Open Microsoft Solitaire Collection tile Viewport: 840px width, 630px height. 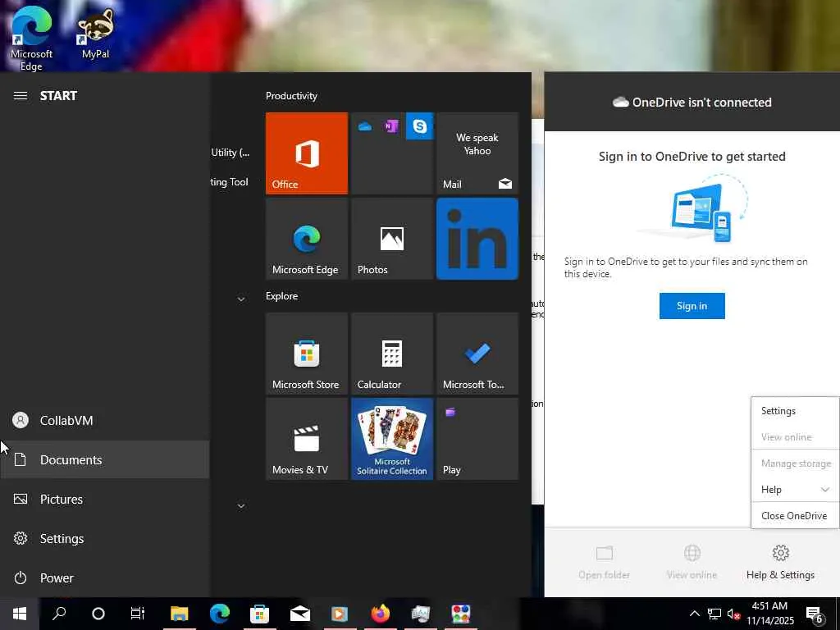click(x=391, y=439)
